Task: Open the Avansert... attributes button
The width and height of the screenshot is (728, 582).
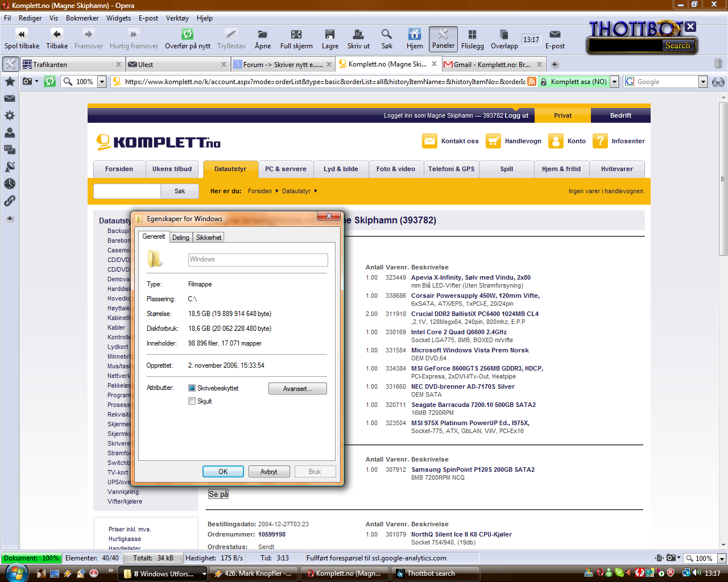Action: [297, 389]
